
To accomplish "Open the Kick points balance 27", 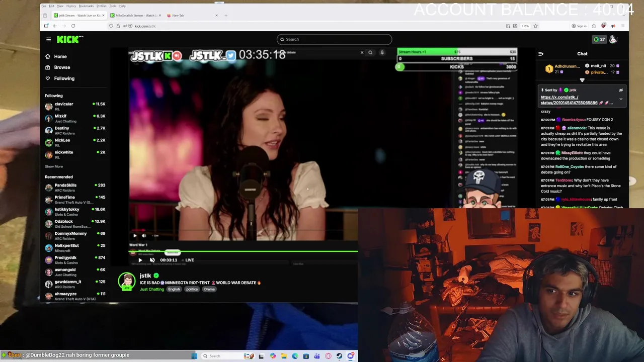I will coord(599,39).
